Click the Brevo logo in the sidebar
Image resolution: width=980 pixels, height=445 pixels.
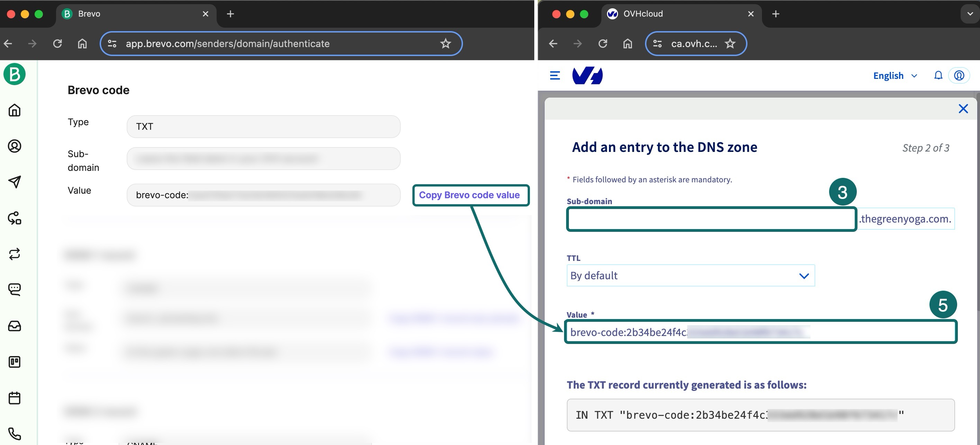click(15, 74)
